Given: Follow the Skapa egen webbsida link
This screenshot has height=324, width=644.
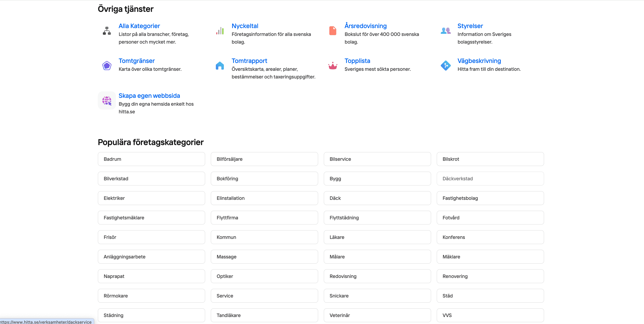Looking at the screenshot, I should click(x=149, y=96).
